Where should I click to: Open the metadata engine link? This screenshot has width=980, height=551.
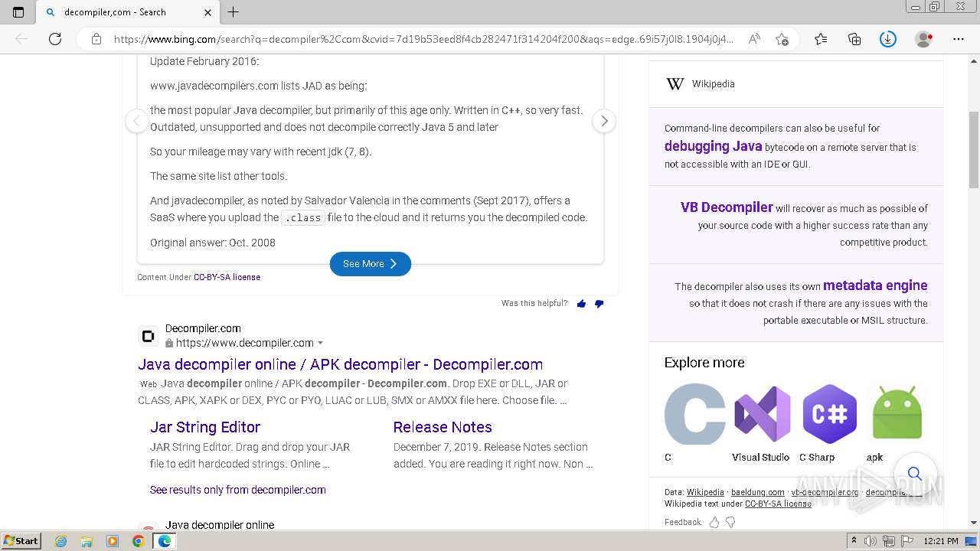[875, 285]
